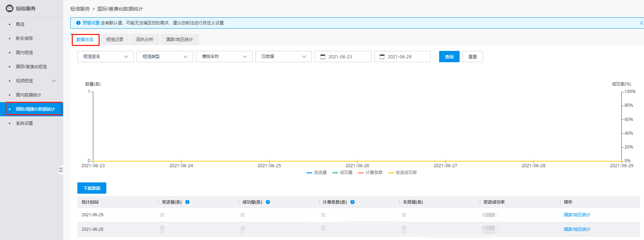644x240 pixels.
Task: Toggle 成功量 legend series
Action: (343, 172)
